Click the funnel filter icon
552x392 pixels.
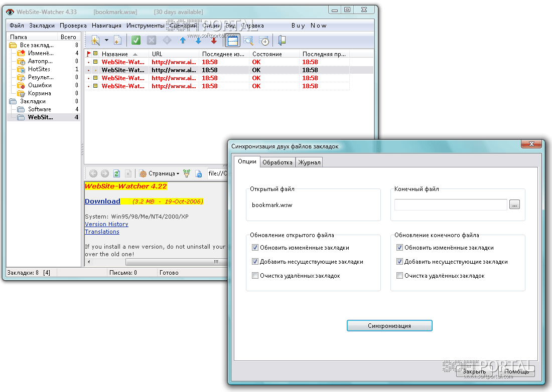click(x=187, y=173)
